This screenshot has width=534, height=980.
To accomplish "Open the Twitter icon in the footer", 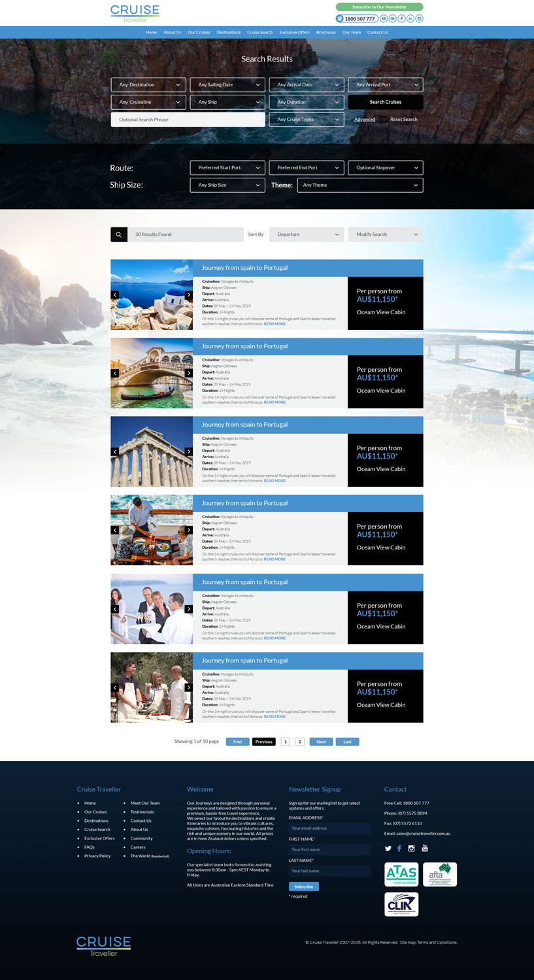I will pos(388,848).
